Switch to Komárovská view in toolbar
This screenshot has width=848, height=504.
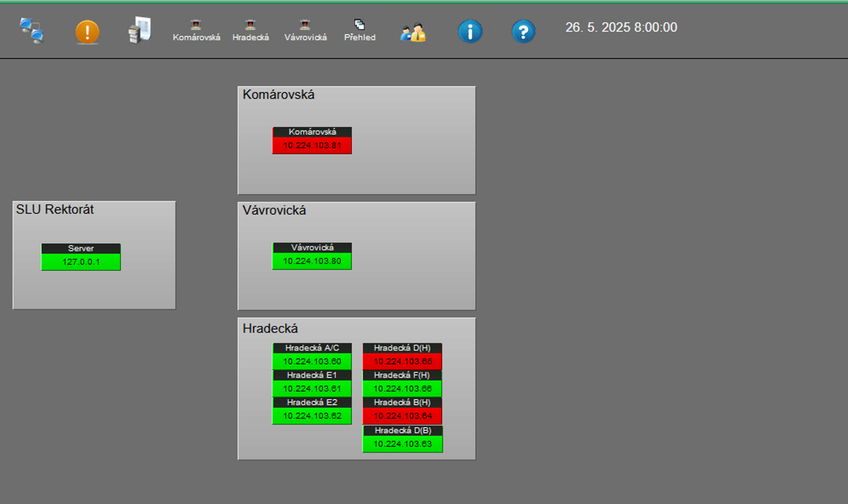(196, 31)
